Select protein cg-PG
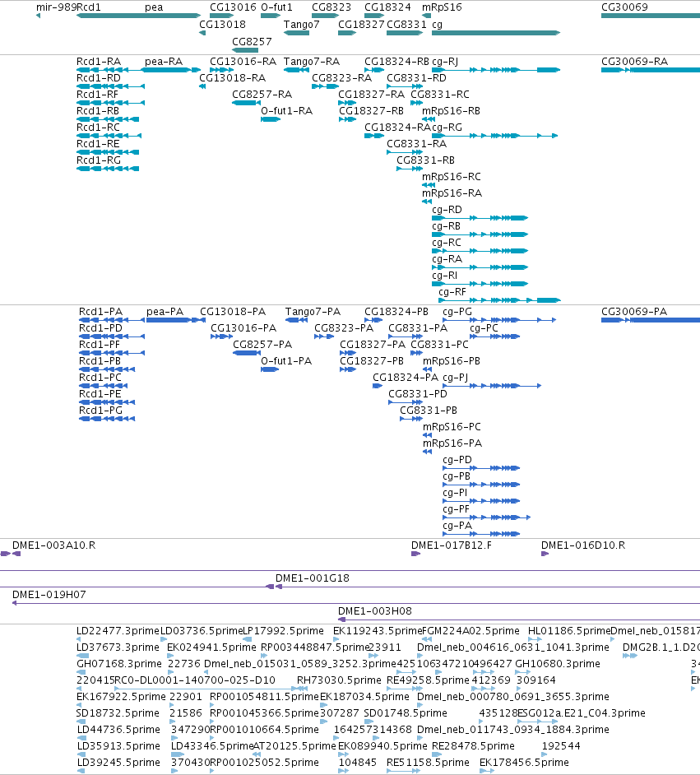Viewport: 700px width, 775px height. click(x=457, y=312)
